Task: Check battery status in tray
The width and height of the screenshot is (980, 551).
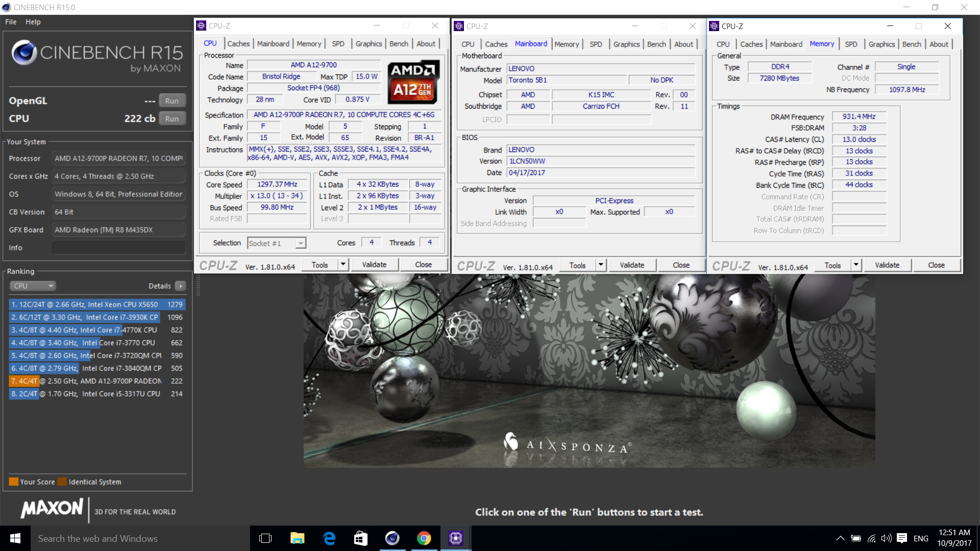Action: pos(856,538)
